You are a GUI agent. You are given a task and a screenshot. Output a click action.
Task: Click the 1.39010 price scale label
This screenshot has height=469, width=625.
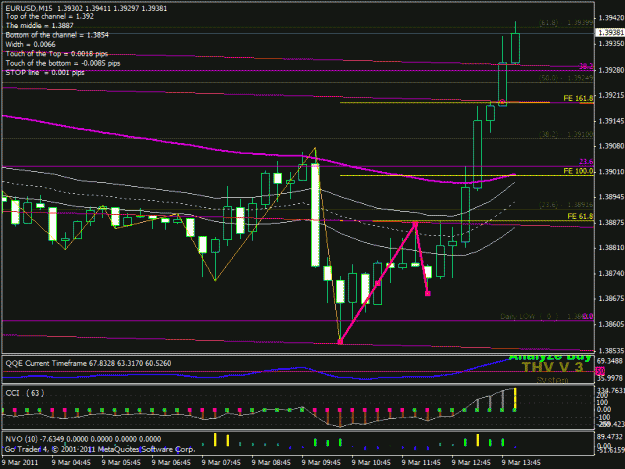(x=611, y=172)
